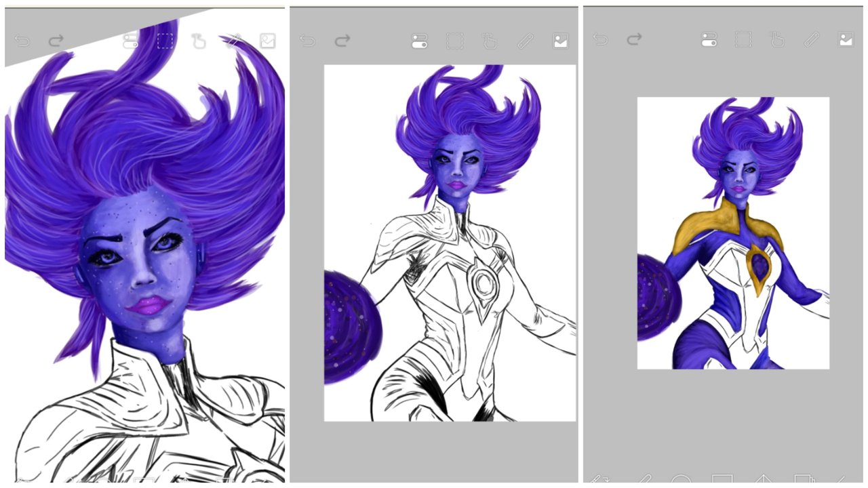This screenshot has height=488, width=868.
Task: Toggle tool switch icon in line-art body screenshot
Action: [420, 41]
